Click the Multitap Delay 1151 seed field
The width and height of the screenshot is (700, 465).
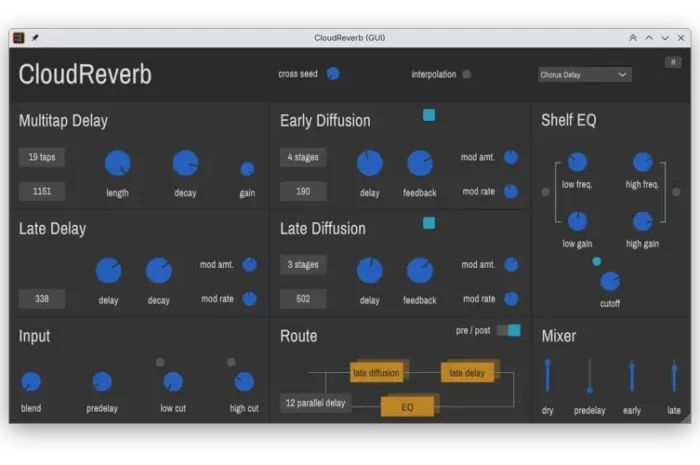(42, 191)
